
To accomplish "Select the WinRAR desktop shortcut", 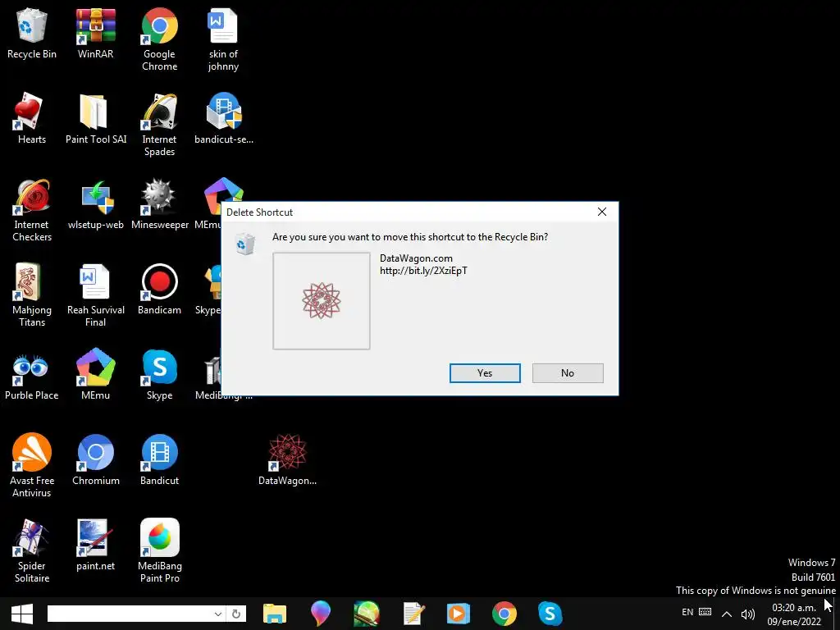I will click(x=95, y=34).
